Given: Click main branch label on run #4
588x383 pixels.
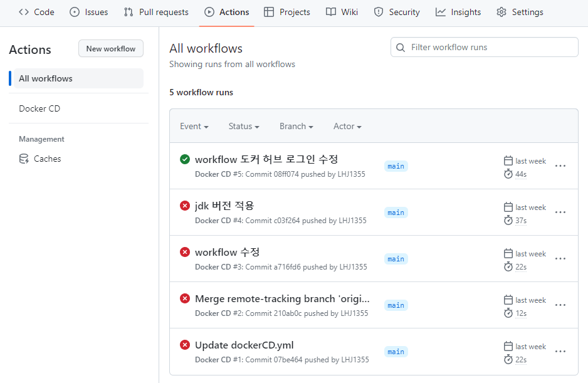Looking at the screenshot, I should (396, 212).
